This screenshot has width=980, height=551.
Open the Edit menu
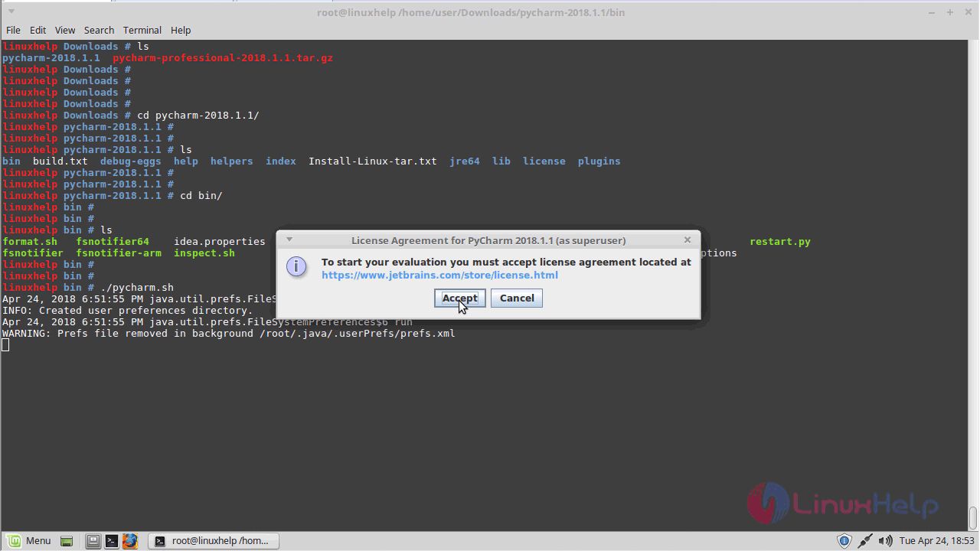pos(38,30)
